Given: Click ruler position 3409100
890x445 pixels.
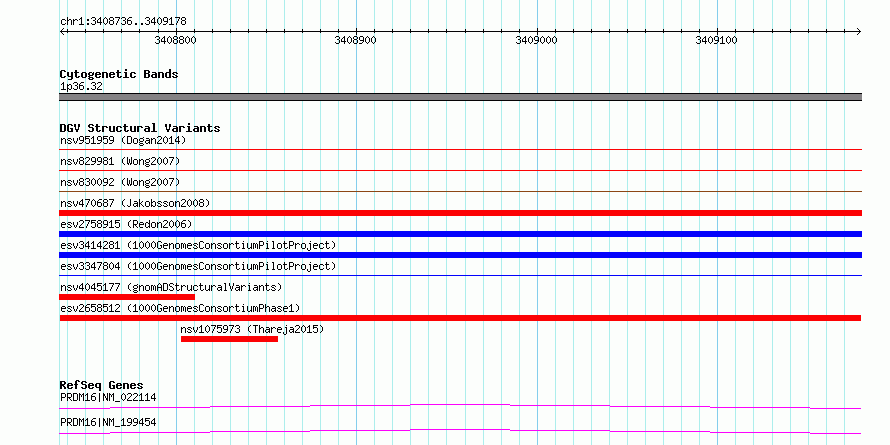Looking at the screenshot, I should pos(716,40).
